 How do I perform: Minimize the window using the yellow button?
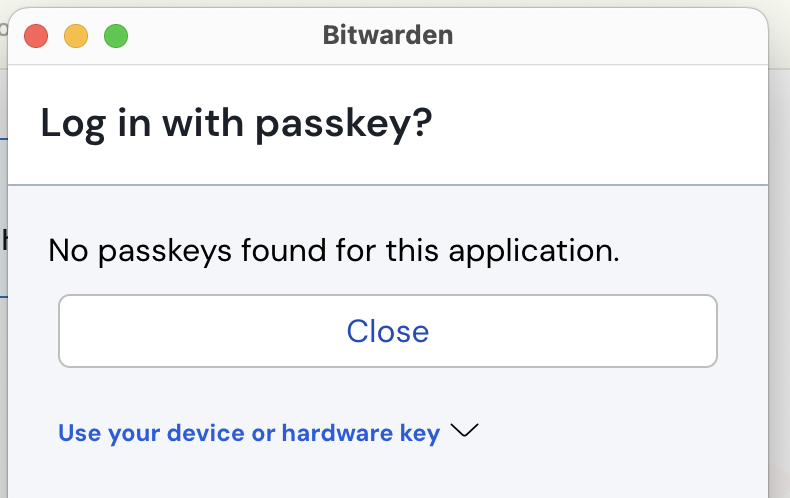click(x=76, y=36)
